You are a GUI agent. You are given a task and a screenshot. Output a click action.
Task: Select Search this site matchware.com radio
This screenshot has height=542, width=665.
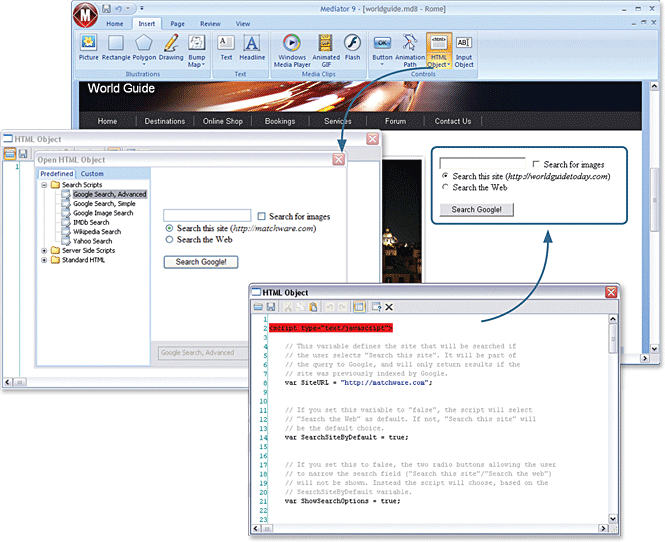click(x=169, y=228)
